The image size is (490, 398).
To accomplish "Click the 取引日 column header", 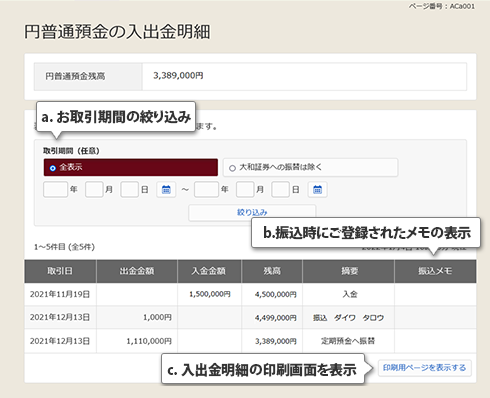I will [x=60, y=271].
